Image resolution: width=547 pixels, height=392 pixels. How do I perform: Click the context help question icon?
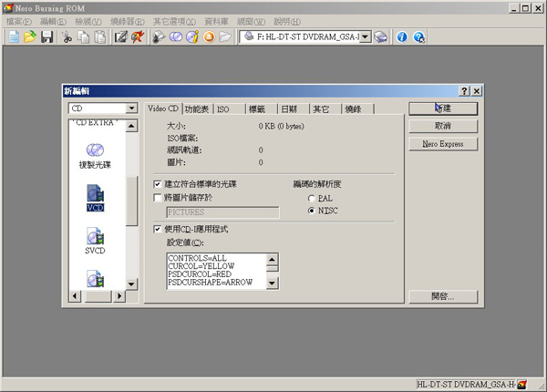click(x=418, y=36)
